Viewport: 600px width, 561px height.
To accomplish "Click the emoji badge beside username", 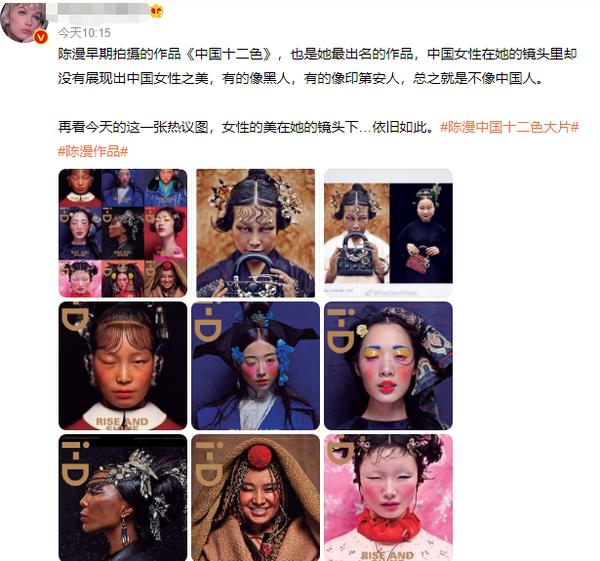I will [156, 11].
